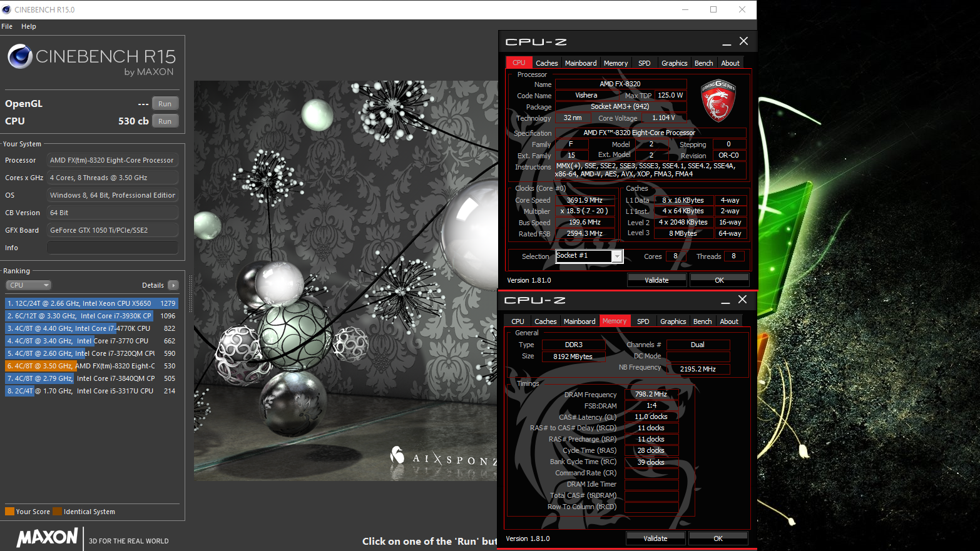Switch to SPD tab in lower CPU-Z

(x=643, y=321)
